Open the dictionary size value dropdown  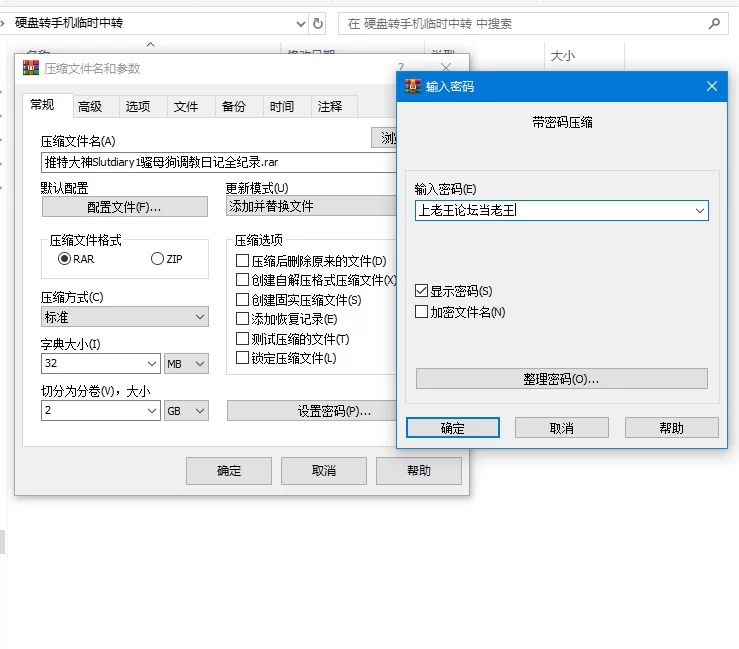152,363
